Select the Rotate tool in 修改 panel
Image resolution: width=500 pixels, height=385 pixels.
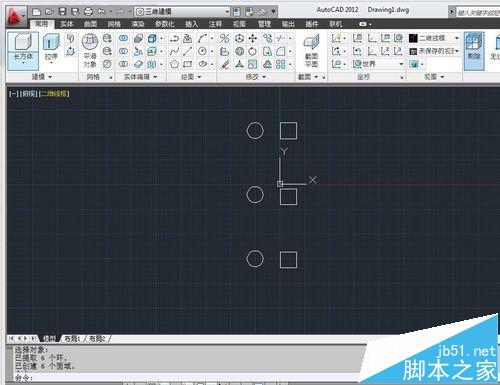(x=253, y=52)
